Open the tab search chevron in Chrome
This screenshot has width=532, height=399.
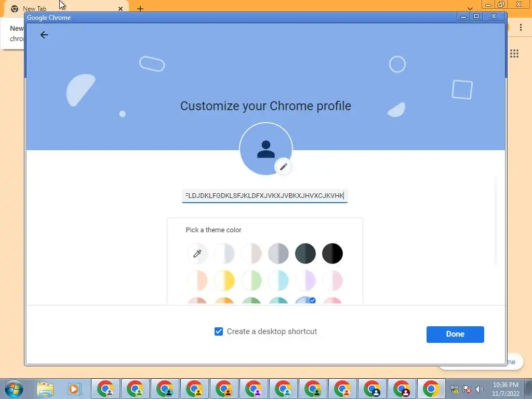(470, 8)
